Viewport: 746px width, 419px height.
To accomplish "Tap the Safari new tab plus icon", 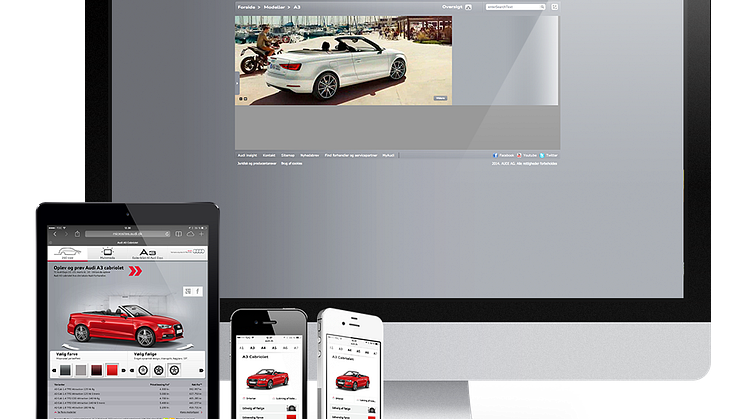I will click(201, 233).
